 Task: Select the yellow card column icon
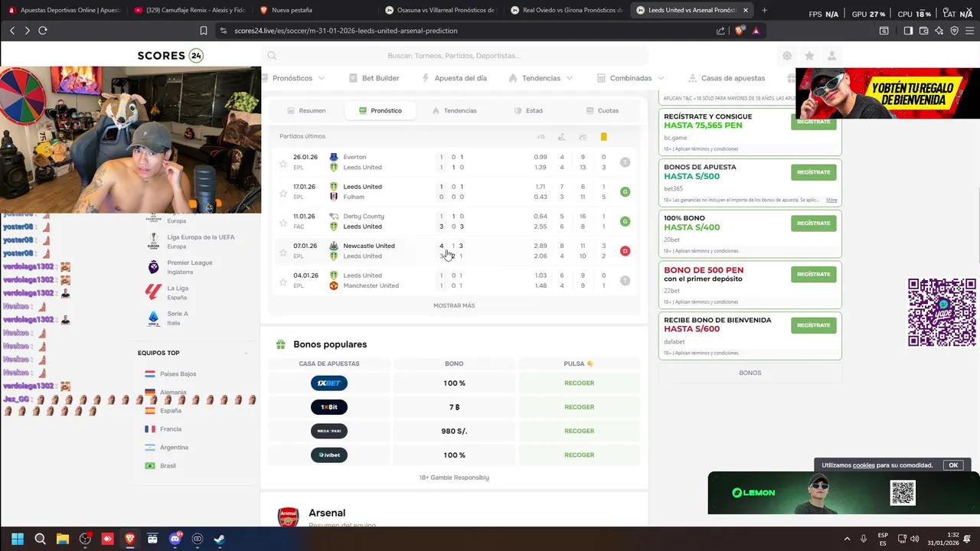[603, 136]
